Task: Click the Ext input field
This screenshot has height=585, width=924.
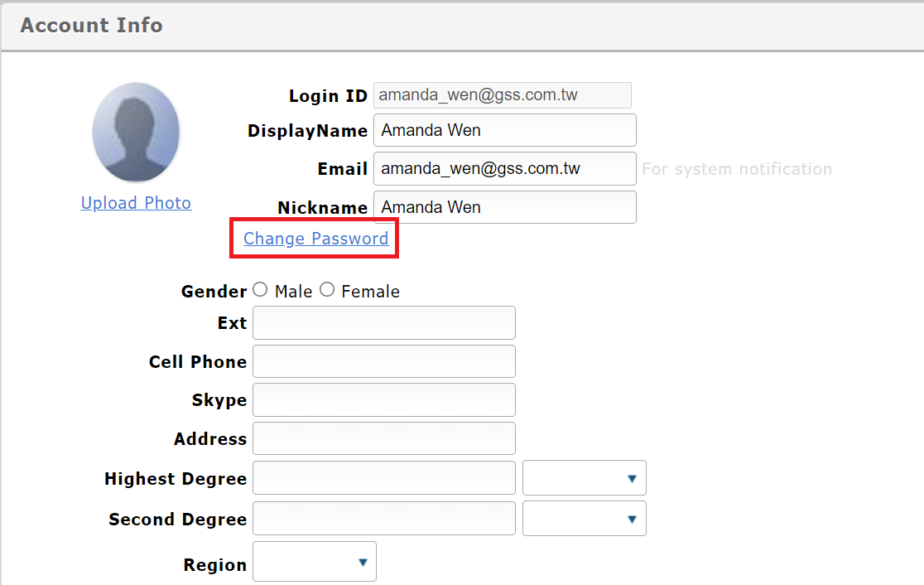Action: pos(383,322)
